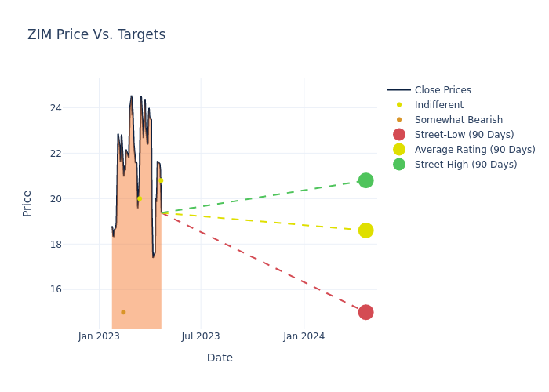Click the Jan 2024 x-axis label
This screenshot has width=549, height=392.
pos(304,336)
